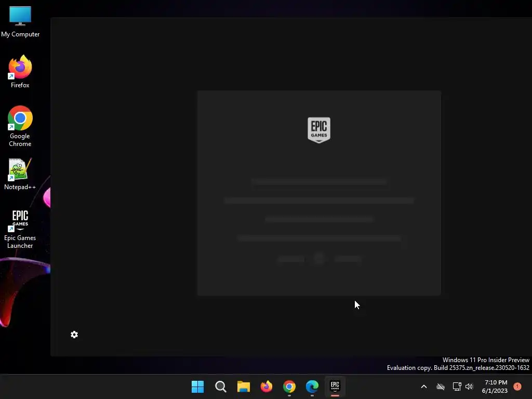Open File Explorer from the taskbar
The image size is (532, 399).
click(x=243, y=387)
